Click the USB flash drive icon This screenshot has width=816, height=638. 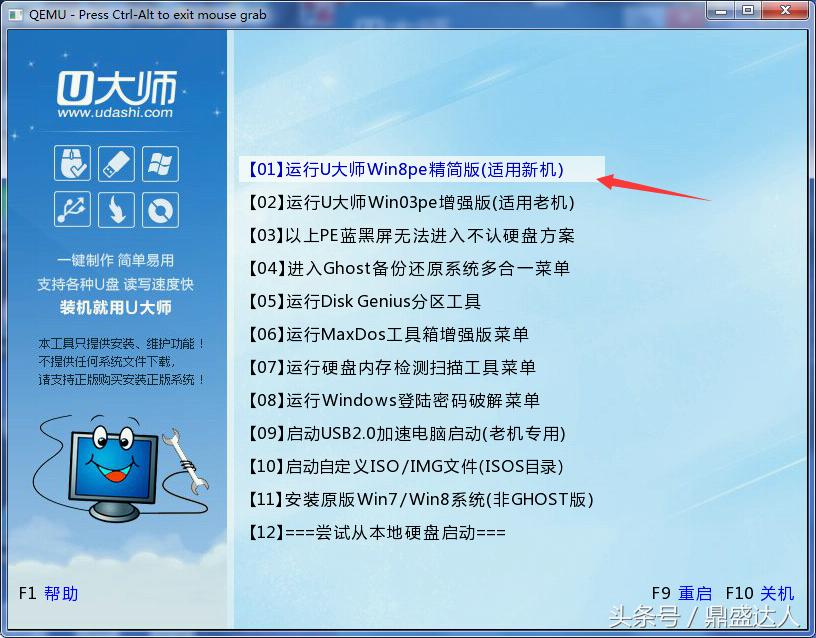116,163
